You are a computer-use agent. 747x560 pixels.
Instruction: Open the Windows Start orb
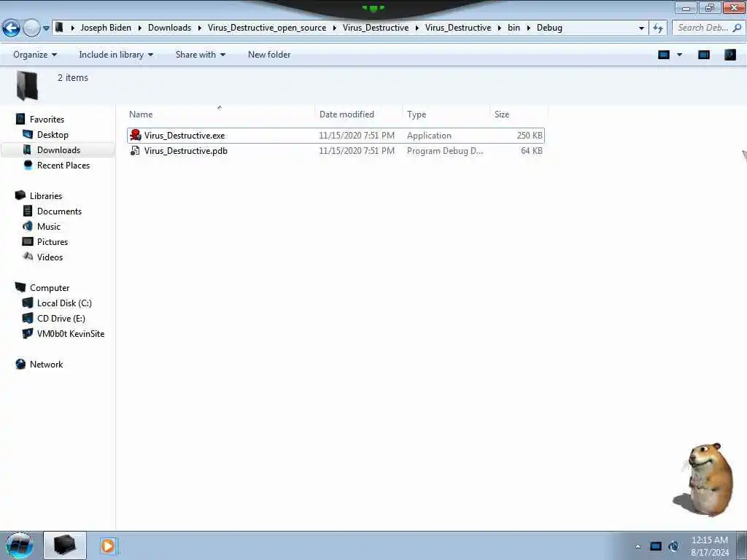click(x=19, y=545)
